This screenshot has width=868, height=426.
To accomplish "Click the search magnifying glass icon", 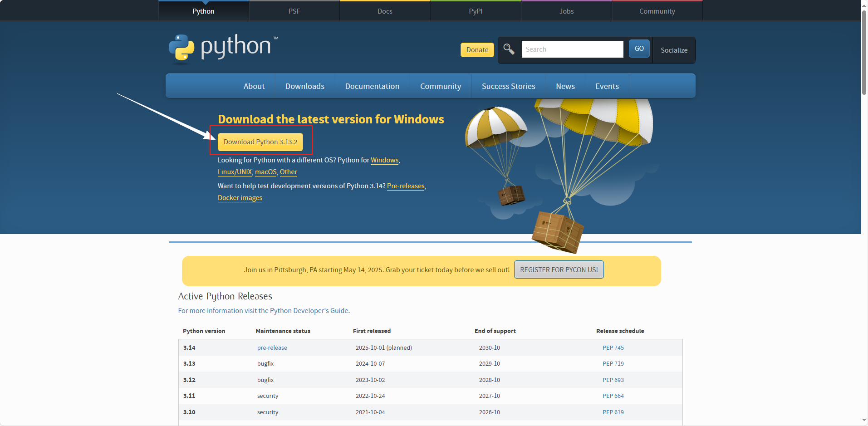I will (x=509, y=49).
